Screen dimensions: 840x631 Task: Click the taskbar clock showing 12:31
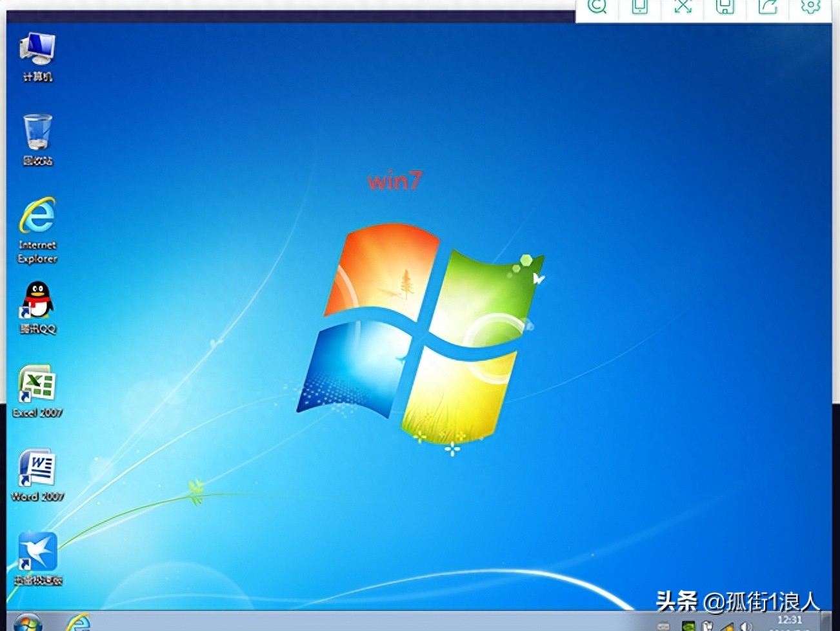[790, 621]
